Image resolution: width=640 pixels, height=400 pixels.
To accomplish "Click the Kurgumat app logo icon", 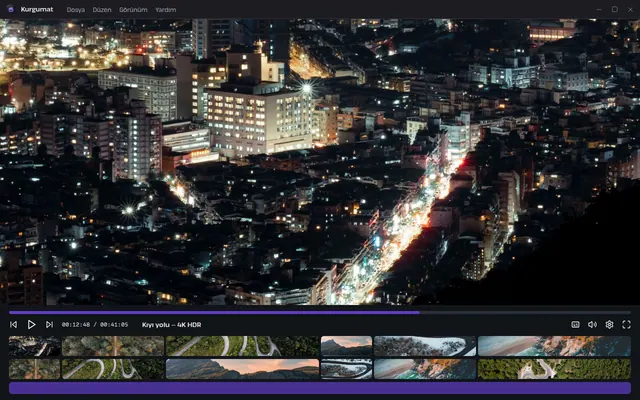I will click(x=11, y=9).
